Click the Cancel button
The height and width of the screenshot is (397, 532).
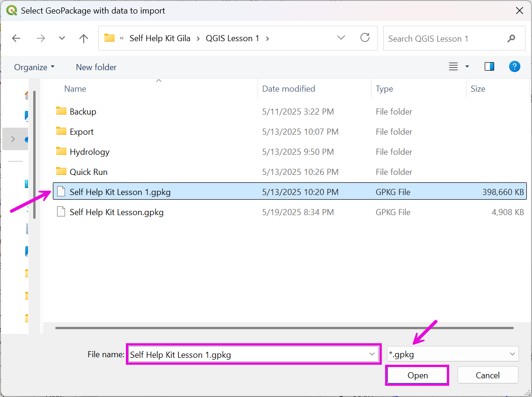[488, 375]
